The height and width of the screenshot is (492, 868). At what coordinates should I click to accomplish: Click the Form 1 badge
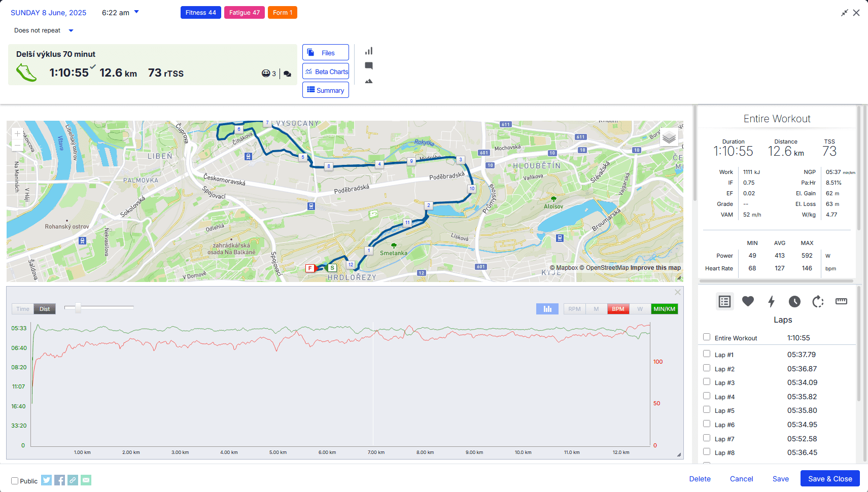click(283, 13)
